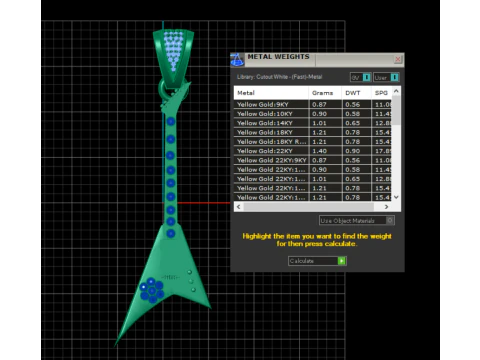Image resolution: width=480 pixels, height=360 pixels.
Task: Click the table's scroll down arrow
Action: point(396,197)
